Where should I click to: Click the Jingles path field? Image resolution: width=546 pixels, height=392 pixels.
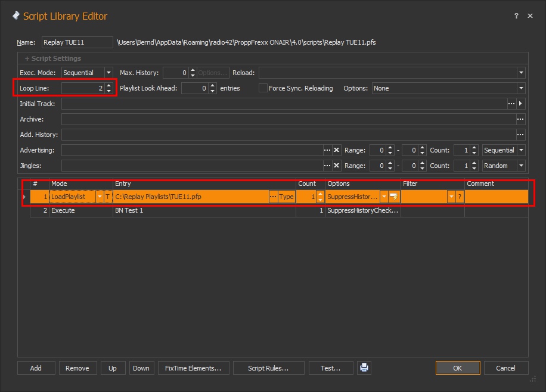click(x=192, y=166)
